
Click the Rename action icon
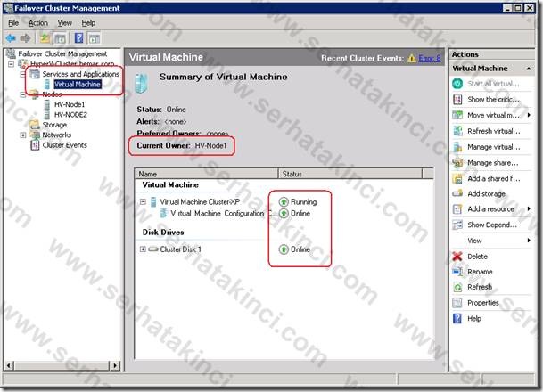tap(457, 272)
